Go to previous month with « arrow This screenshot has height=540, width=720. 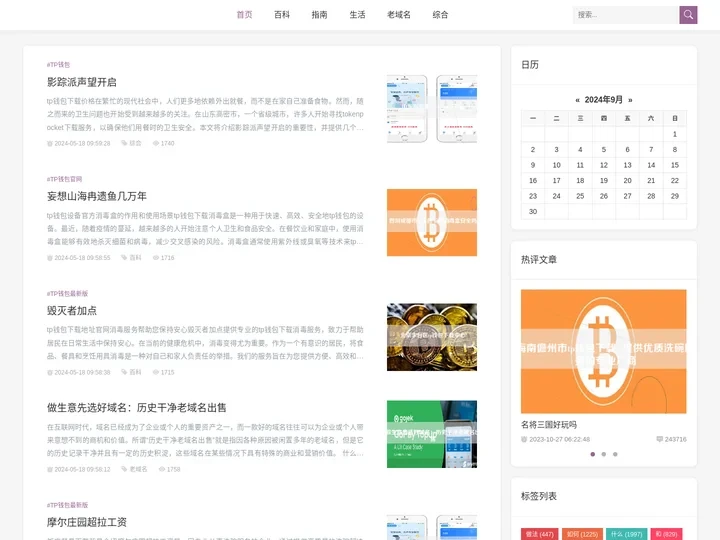(577, 100)
